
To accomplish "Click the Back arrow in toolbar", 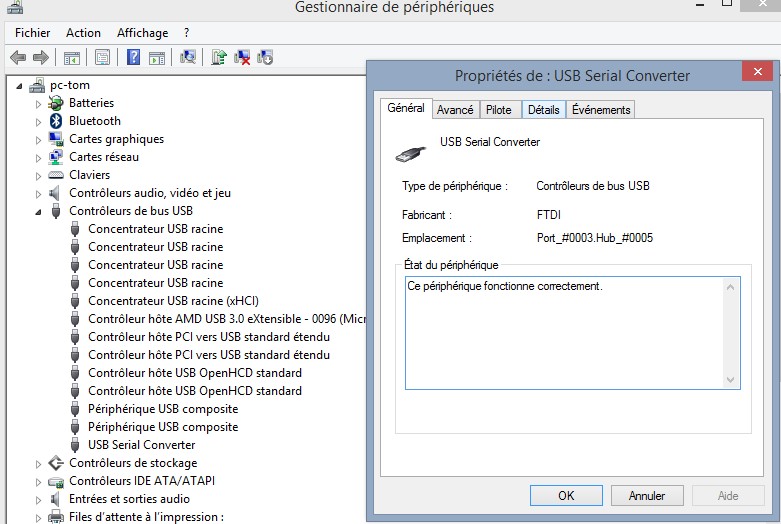I will pos(17,57).
